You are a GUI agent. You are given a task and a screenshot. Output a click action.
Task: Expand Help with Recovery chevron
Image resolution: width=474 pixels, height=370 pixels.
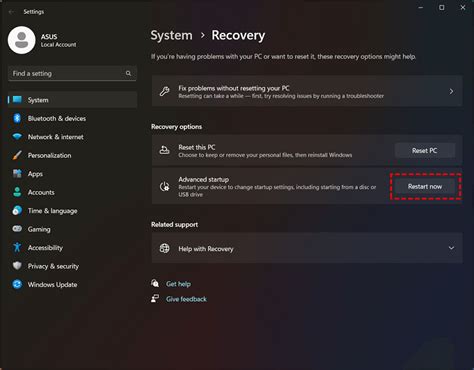pos(451,248)
